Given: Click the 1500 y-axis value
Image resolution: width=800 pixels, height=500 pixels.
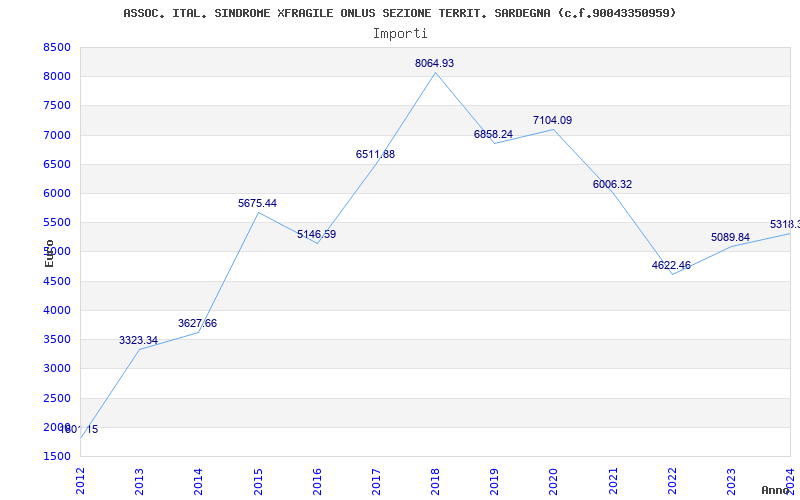Looking at the screenshot, I should tap(57, 456).
